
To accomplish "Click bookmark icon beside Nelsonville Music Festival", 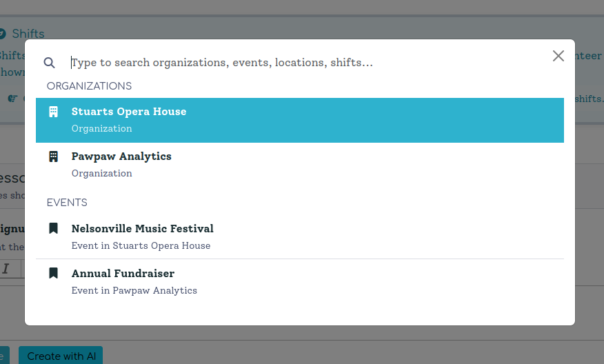I will [x=54, y=228].
